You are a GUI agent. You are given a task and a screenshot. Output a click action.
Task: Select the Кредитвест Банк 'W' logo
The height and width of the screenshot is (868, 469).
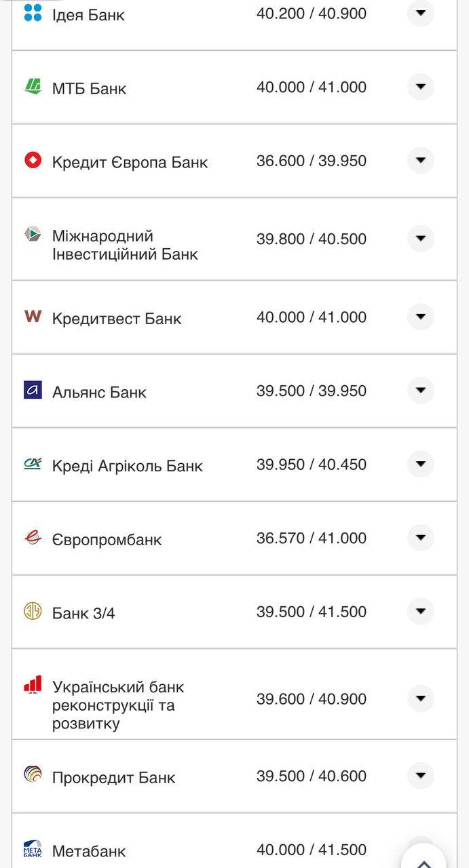click(x=32, y=317)
